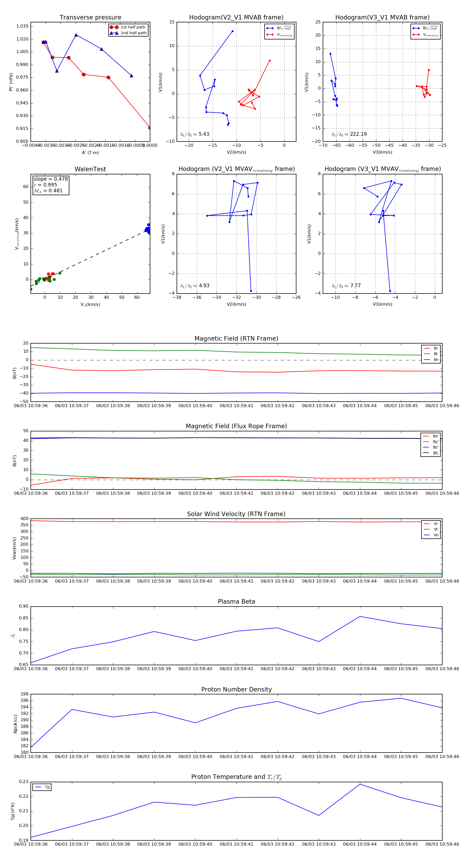
Task: Click the "Np(#/cc)" y-axis label
Action: coord(15,723)
